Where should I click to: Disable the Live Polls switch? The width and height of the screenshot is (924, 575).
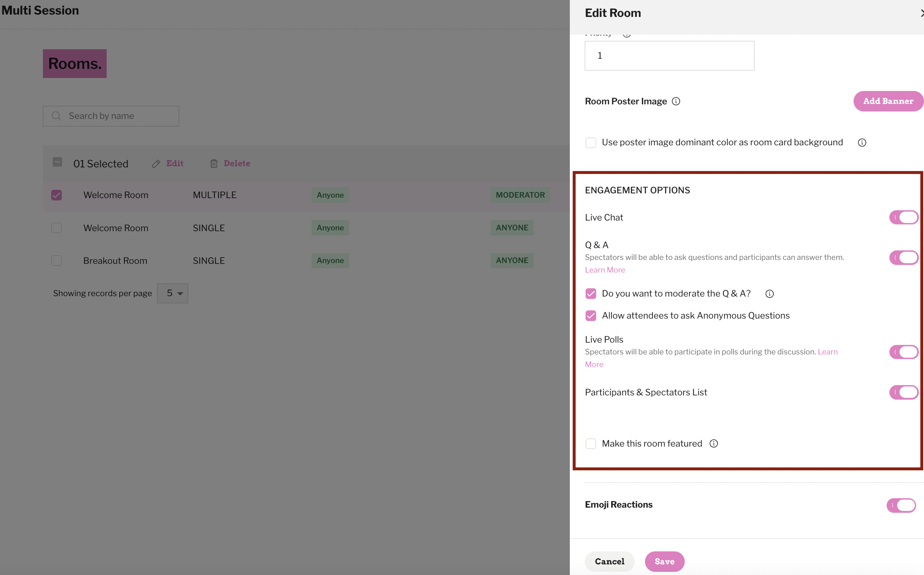pos(904,352)
